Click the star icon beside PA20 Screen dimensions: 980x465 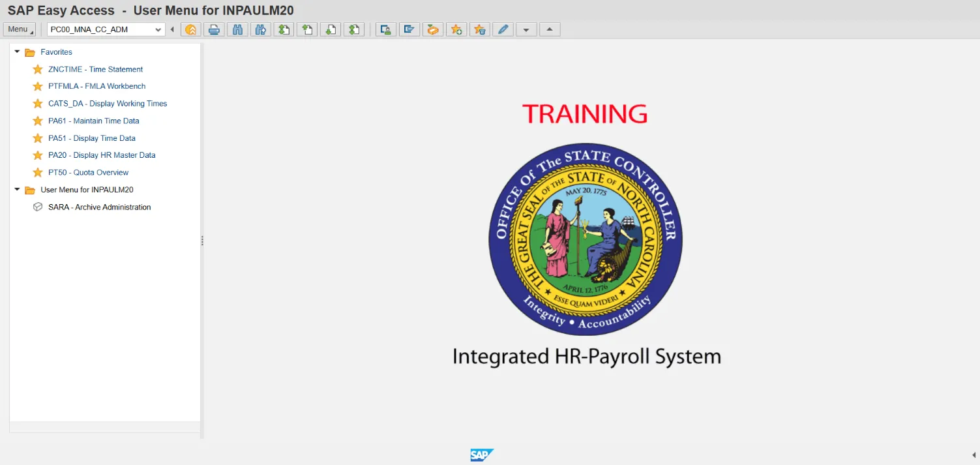point(38,155)
